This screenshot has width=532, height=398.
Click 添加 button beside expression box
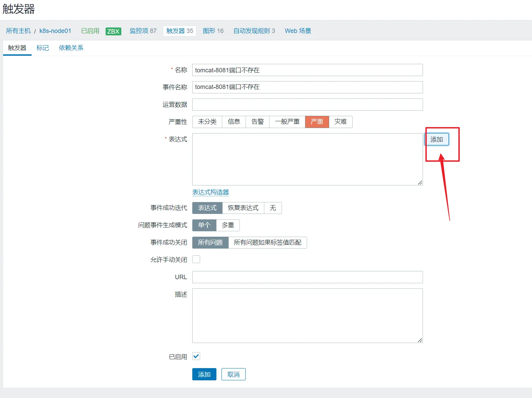click(437, 140)
